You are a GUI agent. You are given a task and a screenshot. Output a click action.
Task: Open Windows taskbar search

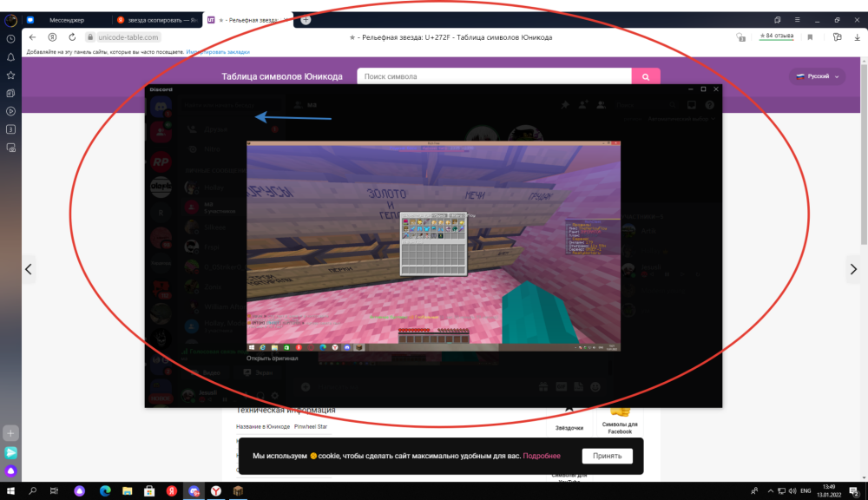coord(32,490)
